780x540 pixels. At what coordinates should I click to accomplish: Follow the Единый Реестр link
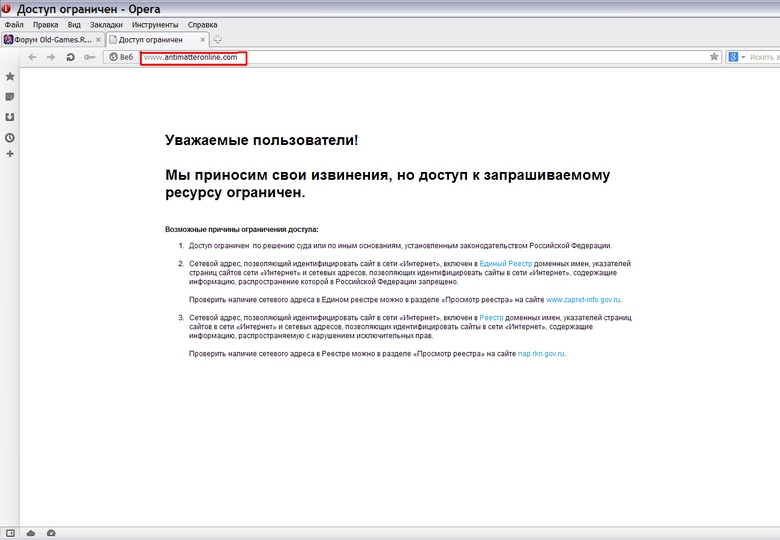coord(505,264)
